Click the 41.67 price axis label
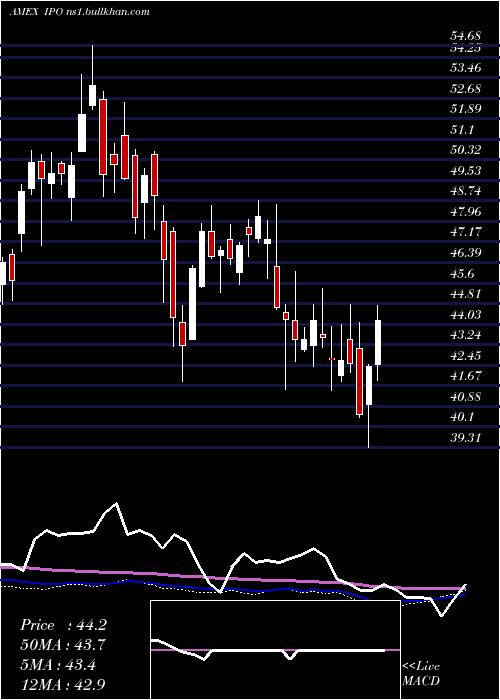Screen dimensions: 500x700 (466, 376)
